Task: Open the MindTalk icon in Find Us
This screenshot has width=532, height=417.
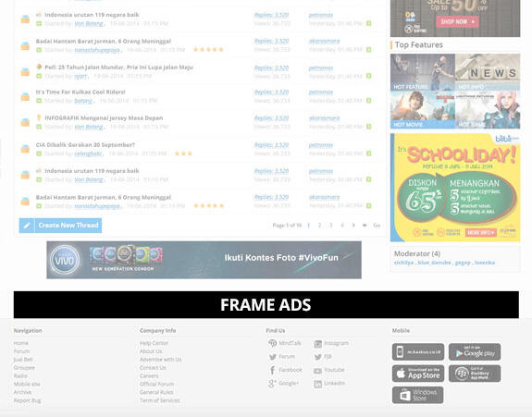Action: point(272,343)
